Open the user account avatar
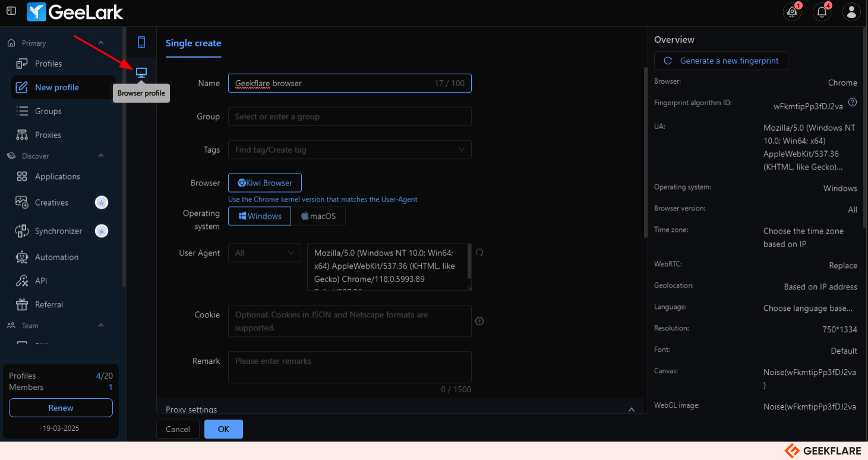The image size is (868, 460). (x=851, y=11)
